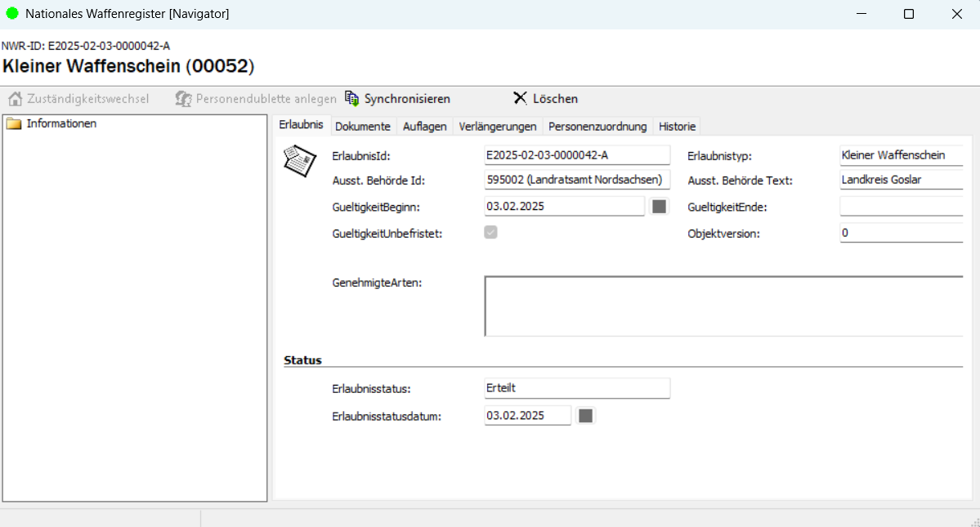Select the Ausst. Behörde Id field
The image size is (980, 527).
(x=576, y=180)
